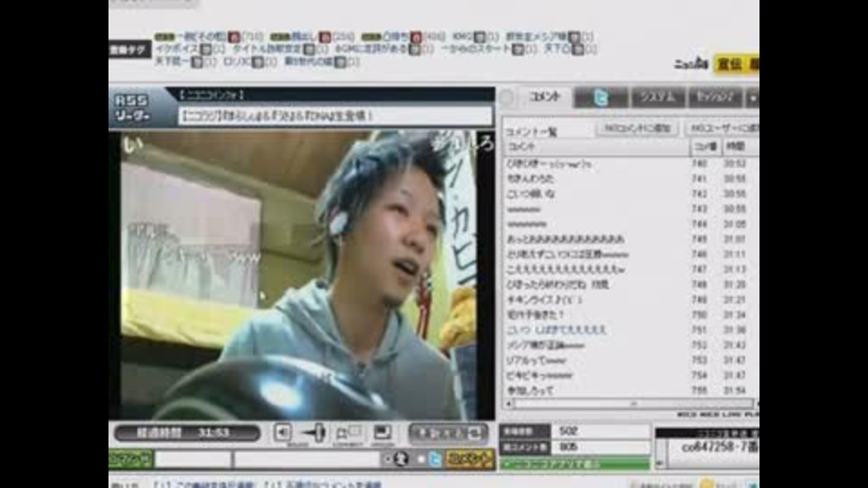
Task: Click the green bar below comment count
Action: click(575, 464)
